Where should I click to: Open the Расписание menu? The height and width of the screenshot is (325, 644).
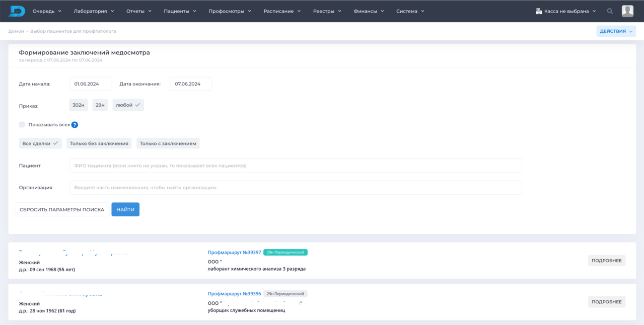[x=282, y=11]
